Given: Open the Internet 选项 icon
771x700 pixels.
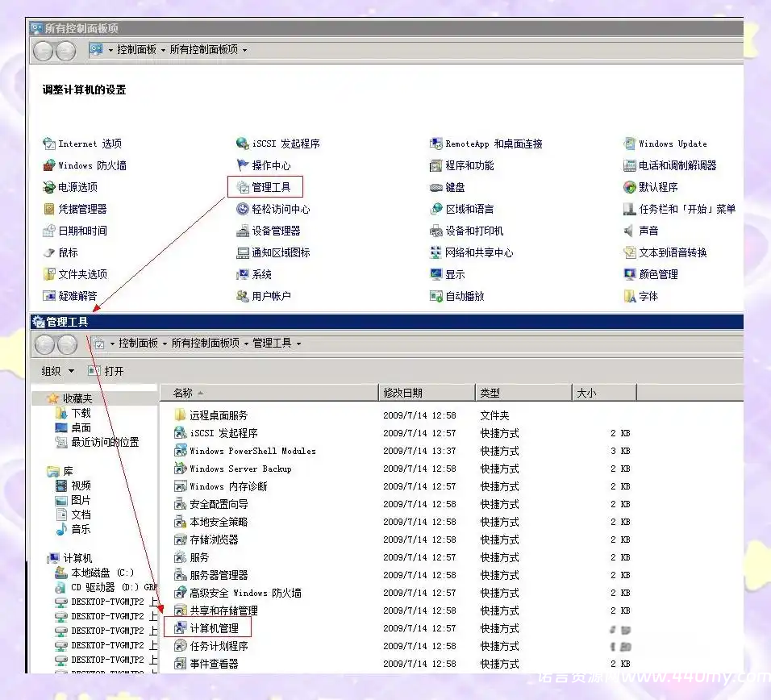Looking at the screenshot, I should click(x=49, y=144).
